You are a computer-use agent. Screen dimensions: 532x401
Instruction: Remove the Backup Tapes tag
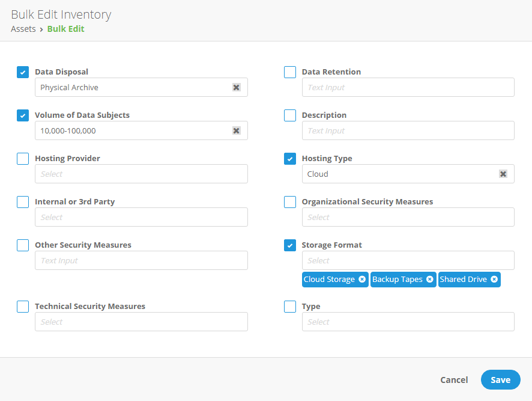click(x=429, y=279)
